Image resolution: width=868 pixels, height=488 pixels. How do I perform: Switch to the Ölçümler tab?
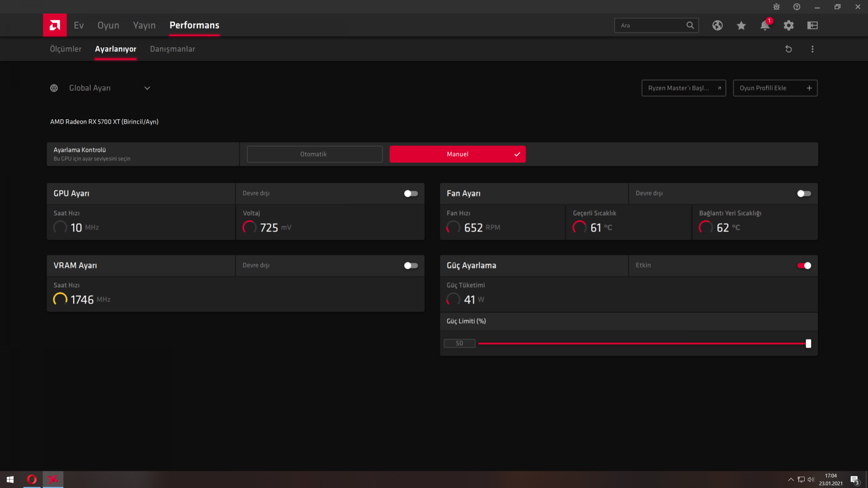pyautogui.click(x=66, y=49)
